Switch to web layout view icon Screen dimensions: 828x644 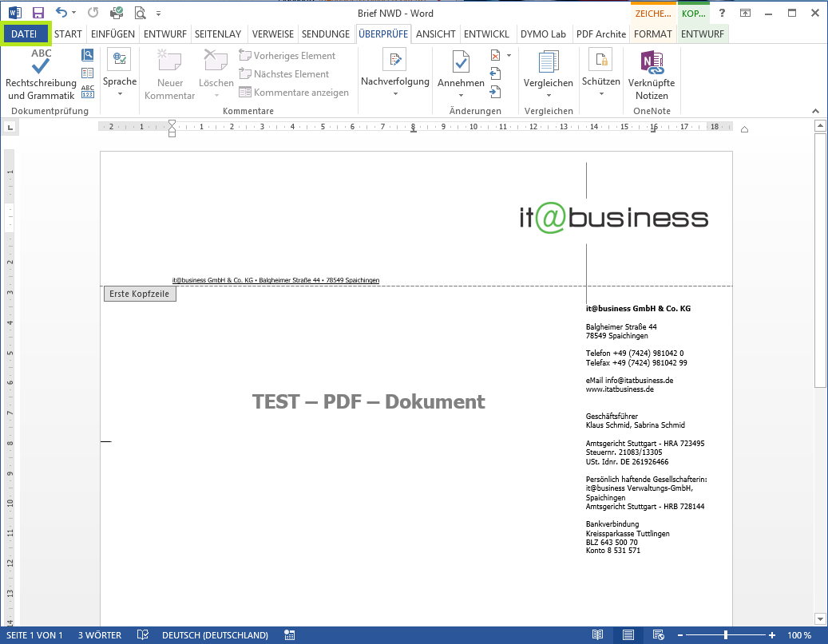coord(658,634)
